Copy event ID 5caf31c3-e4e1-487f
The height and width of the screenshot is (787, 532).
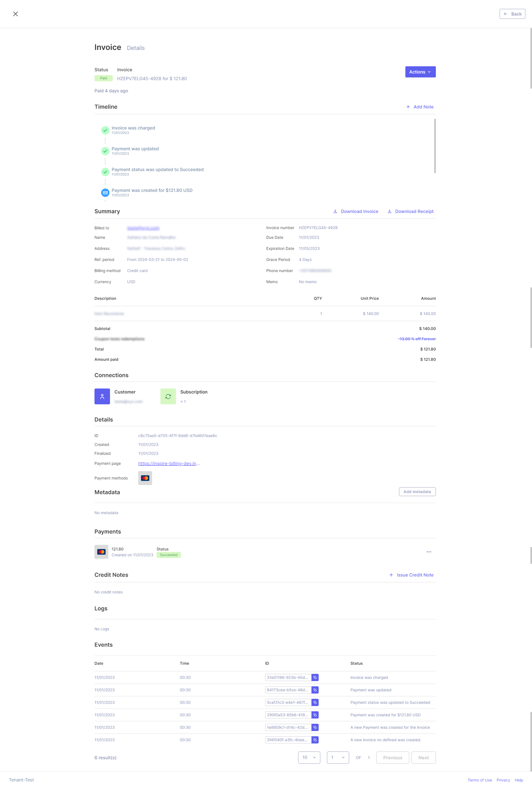315,702
